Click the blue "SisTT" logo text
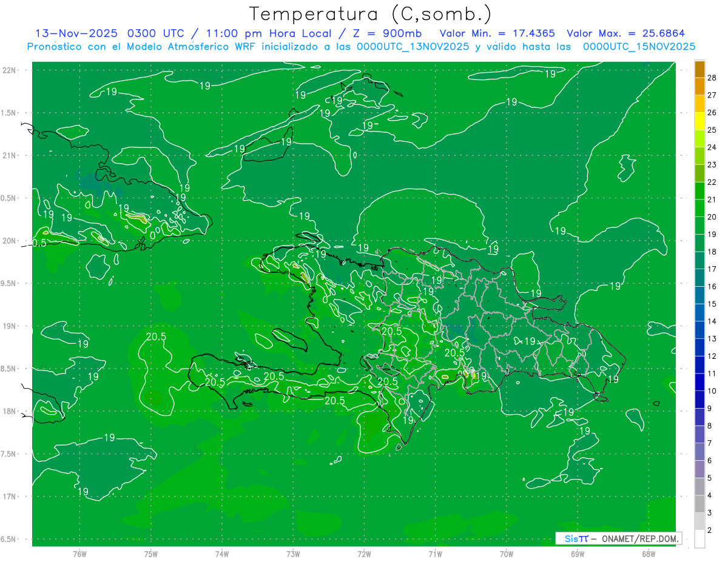This screenshot has width=728, height=562. point(576,538)
